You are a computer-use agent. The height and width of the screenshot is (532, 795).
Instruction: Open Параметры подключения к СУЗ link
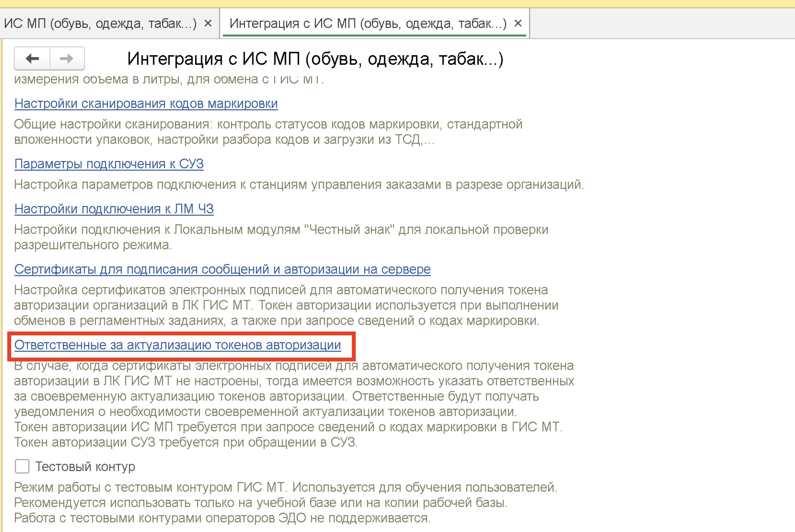109,164
